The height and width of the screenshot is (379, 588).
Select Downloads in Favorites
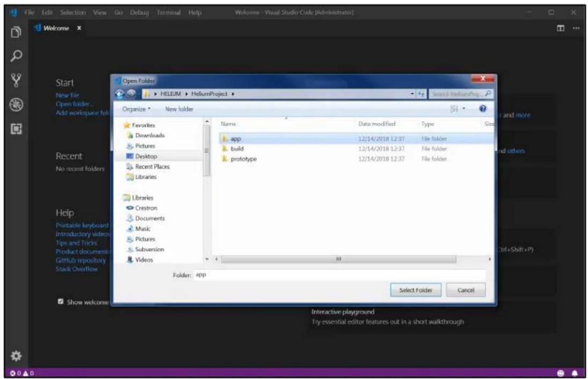[x=150, y=135]
